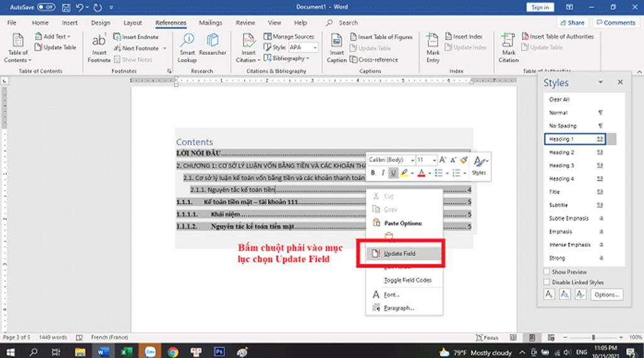Click Insert Endnote
Screen dimensions: 644x358
pos(136,37)
